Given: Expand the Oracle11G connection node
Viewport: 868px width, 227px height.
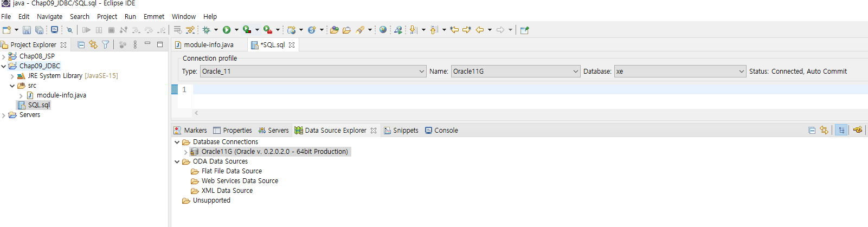Looking at the screenshot, I should pos(185,152).
